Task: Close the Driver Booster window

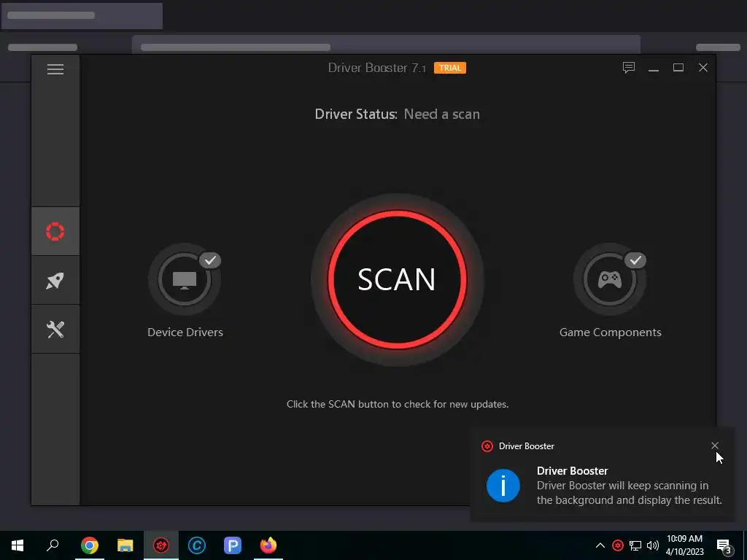Action: point(703,68)
